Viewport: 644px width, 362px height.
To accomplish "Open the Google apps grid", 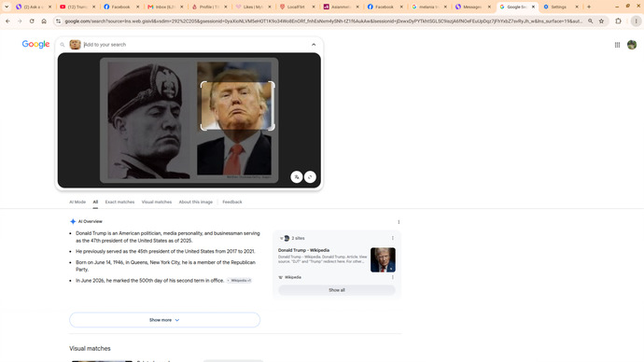I will click(617, 45).
